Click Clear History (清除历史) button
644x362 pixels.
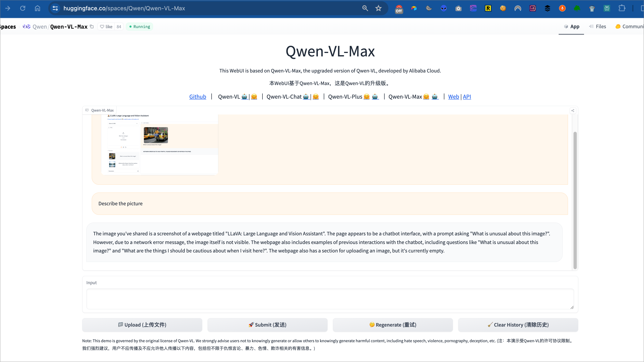point(518,325)
